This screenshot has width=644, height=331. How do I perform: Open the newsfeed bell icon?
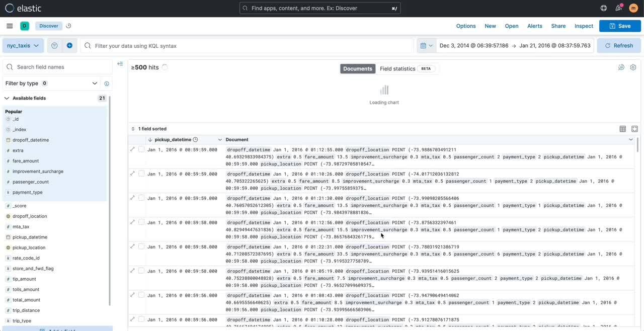pos(618,8)
